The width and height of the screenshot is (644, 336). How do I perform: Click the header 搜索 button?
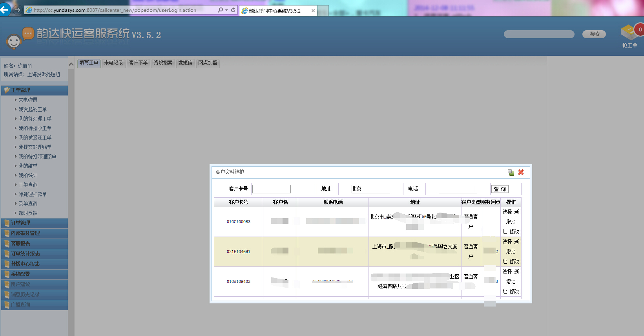pos(594,34)
